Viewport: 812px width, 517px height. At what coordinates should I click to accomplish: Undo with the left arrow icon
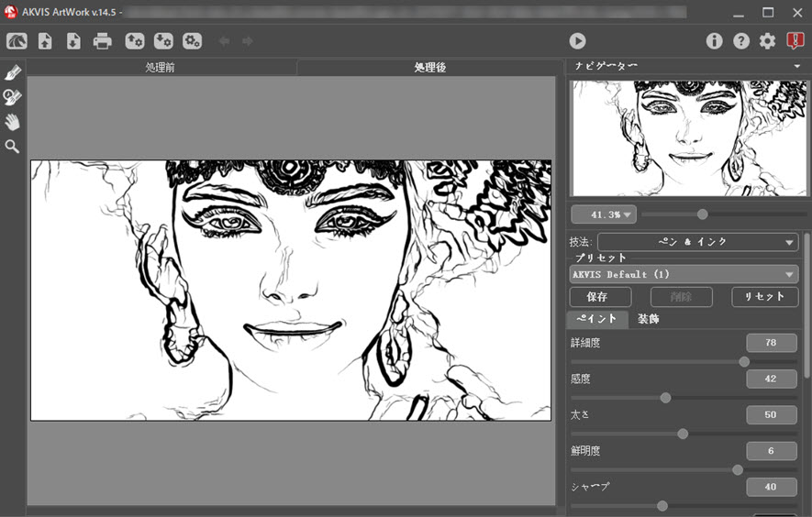[224, 41]
